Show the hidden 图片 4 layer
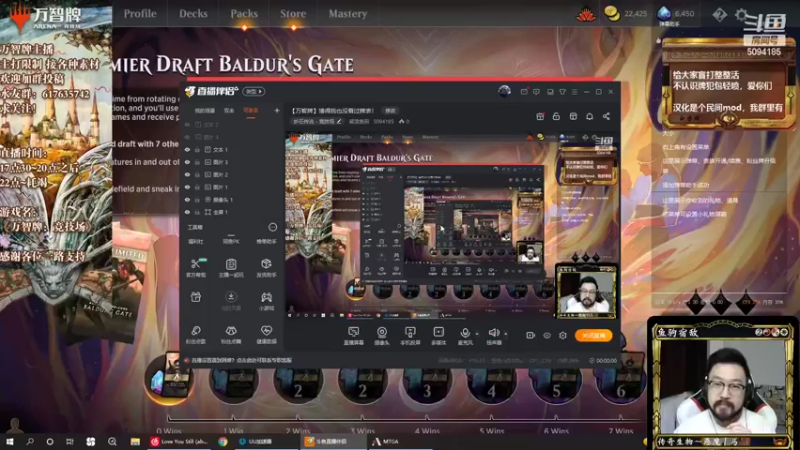Viewport: 800px width, 450px height. click(x=187, y=137)
